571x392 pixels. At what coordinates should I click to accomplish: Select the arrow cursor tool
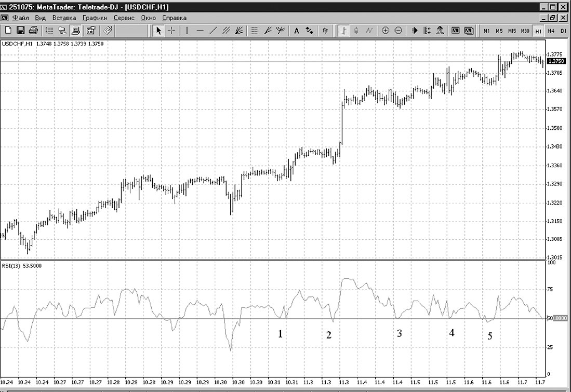(158, 31)
